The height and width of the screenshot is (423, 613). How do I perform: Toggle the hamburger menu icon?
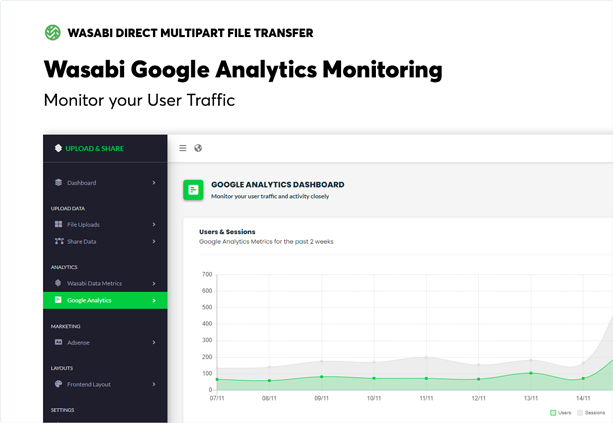coord(183,148)
